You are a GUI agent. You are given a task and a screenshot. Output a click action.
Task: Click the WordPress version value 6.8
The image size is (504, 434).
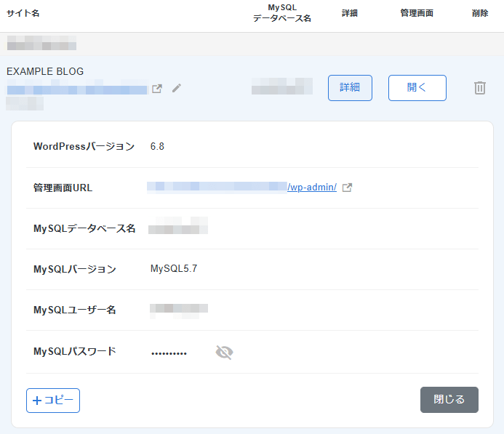point(157,147)
